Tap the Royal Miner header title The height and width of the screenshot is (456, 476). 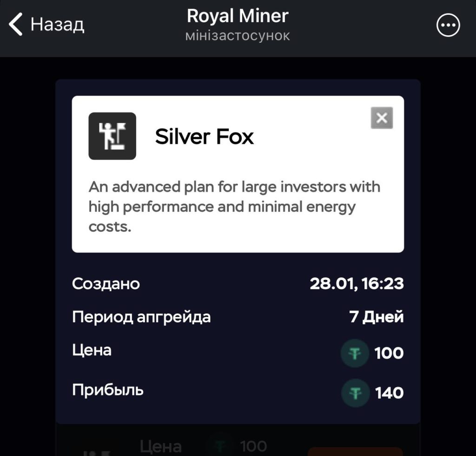point(238,16)
